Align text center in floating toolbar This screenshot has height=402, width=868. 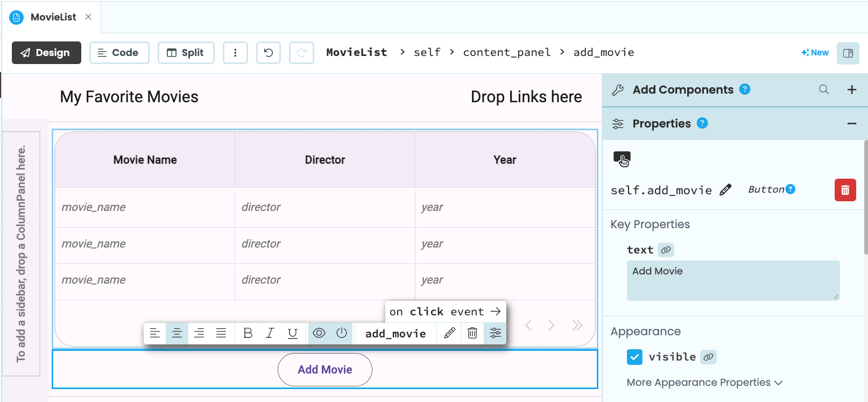(177, 333)
